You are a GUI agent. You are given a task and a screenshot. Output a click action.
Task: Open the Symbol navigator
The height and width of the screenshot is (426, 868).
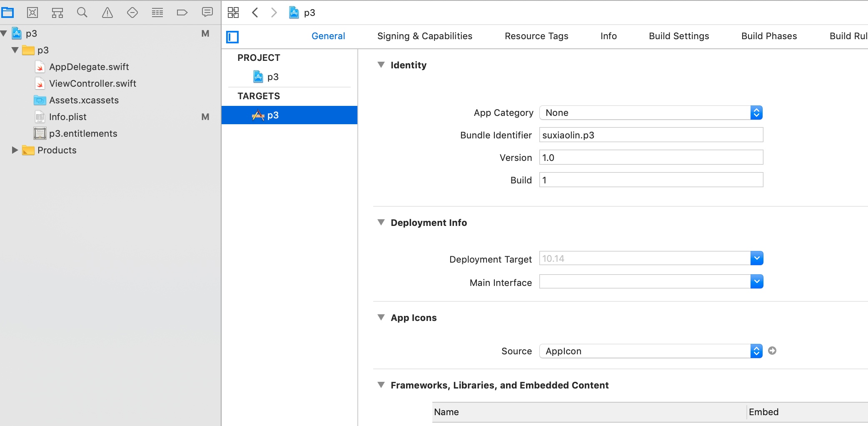(57, 13)
